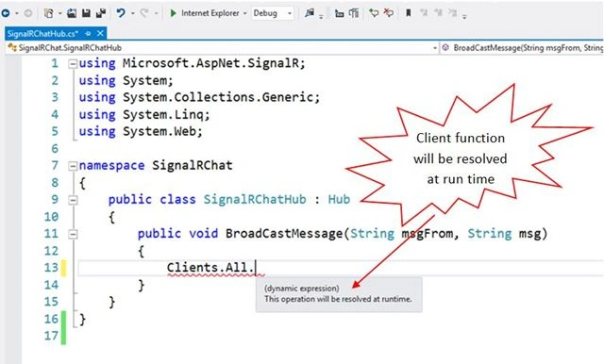Open the Undo history dropdown arrow

(133, 13)
